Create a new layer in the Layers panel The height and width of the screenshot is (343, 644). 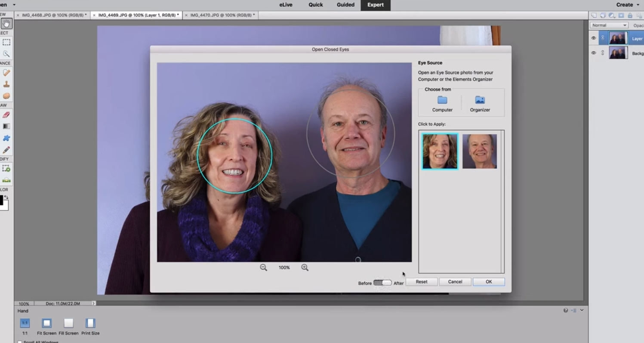point(594,15)
